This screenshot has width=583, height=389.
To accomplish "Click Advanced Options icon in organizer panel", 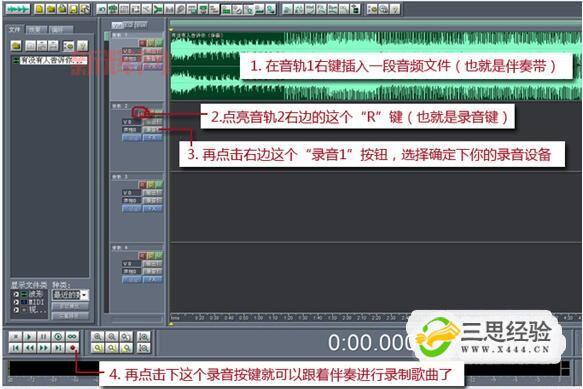I will pos(68,46).
